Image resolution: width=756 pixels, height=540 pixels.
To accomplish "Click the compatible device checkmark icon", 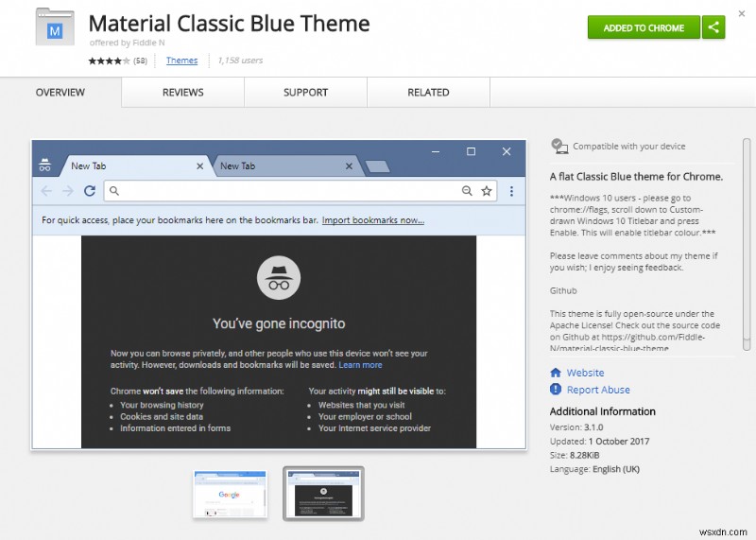I will point(558,147).
